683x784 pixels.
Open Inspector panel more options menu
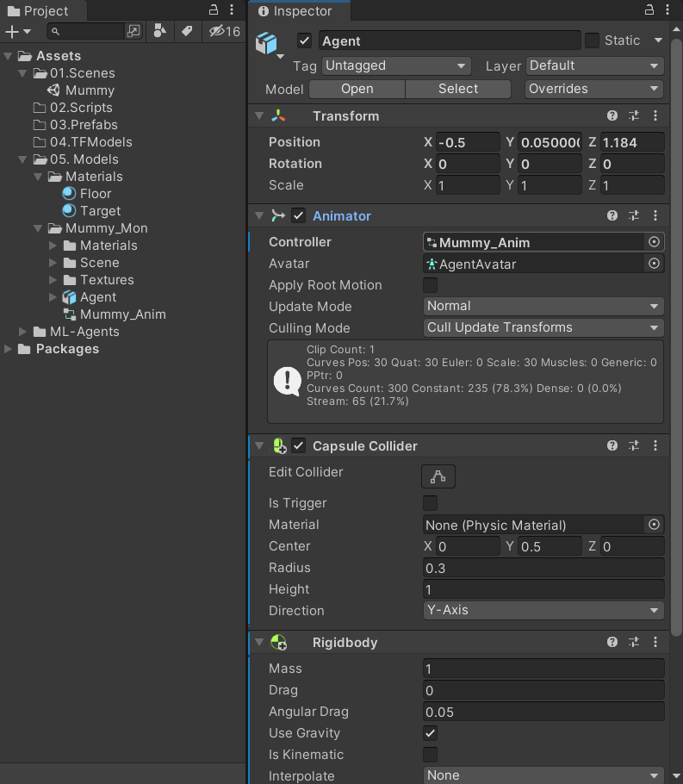[x=667, y=9]
